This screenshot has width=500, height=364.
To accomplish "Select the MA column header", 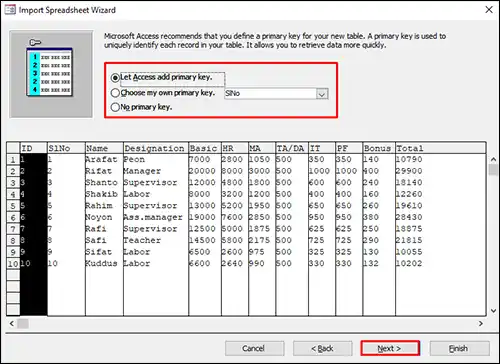I will click(262, 148).
